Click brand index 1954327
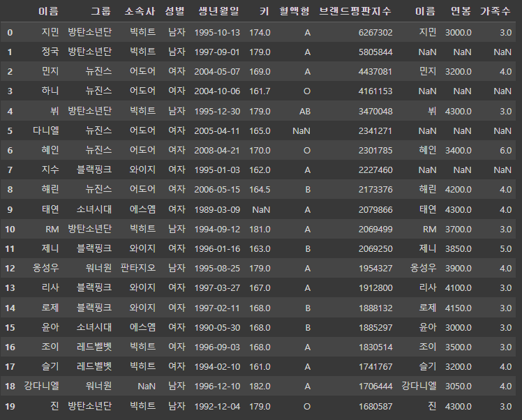This screenshot has width=522, height=420. point(375,268)
